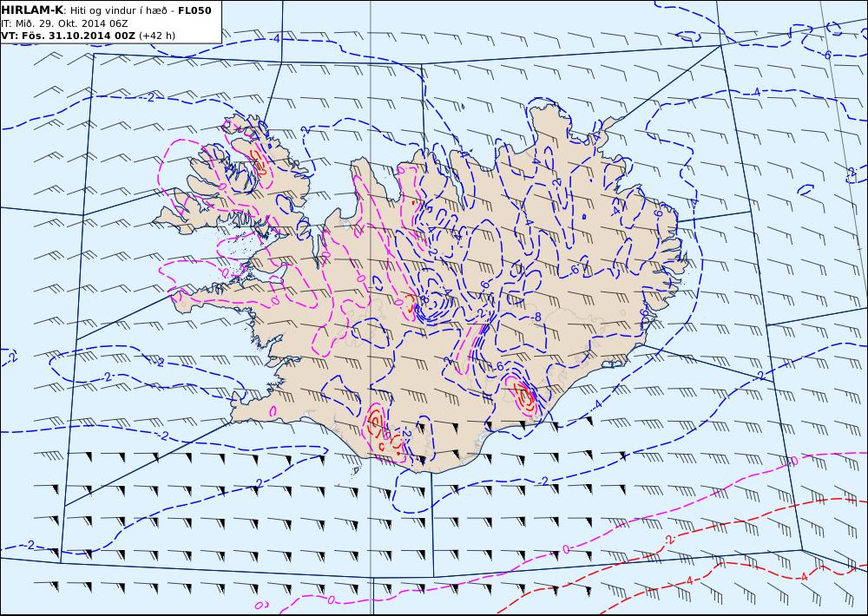
Task: Click the '(+42 h)' forecast offset text
Action: click(x=156, y=36)
